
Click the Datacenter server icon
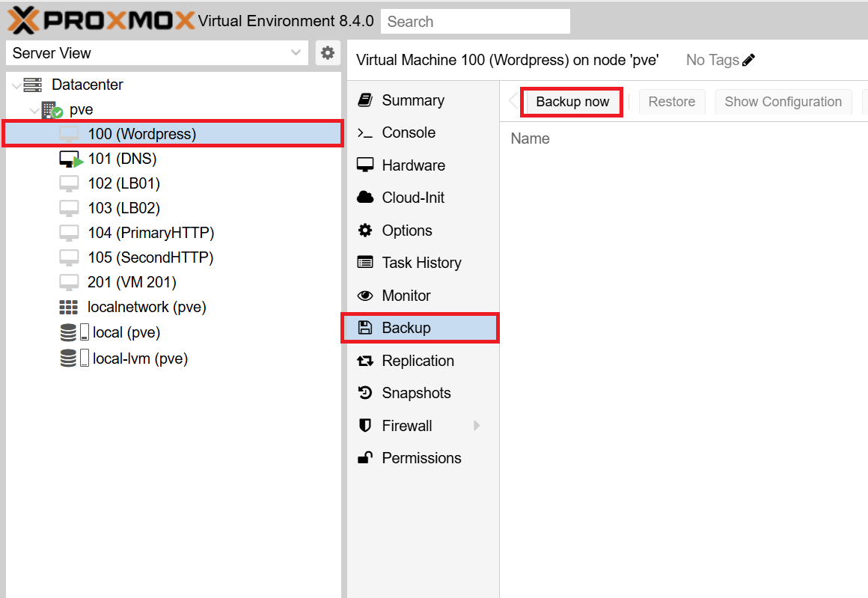click(33, 85)
